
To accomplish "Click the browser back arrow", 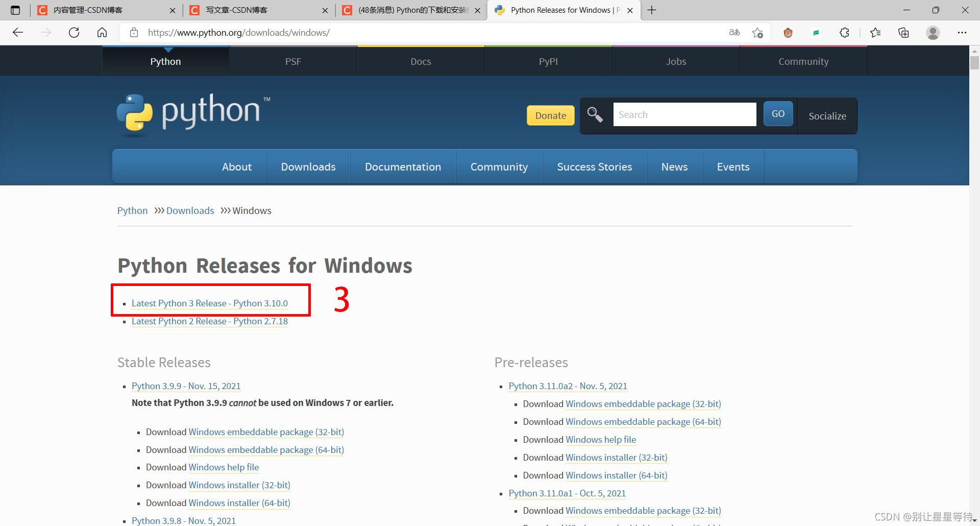I will (18, 33).
